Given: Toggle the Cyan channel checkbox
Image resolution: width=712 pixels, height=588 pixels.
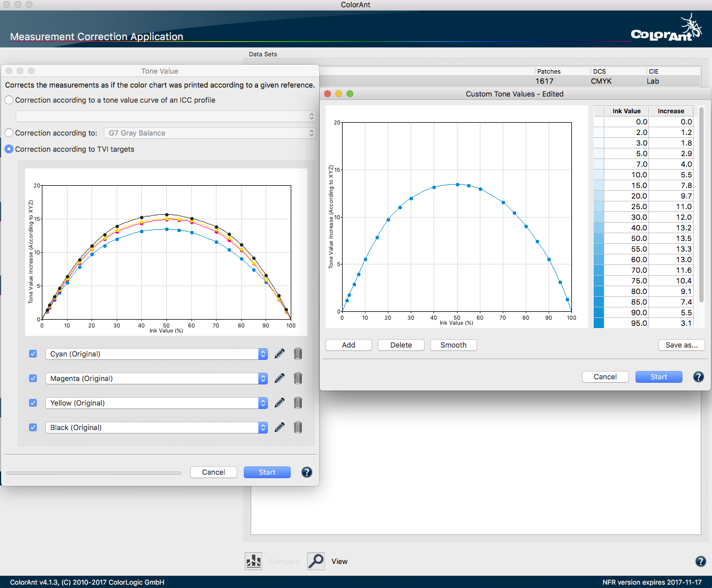Looking at the screenshot, I should tap(33, 354).
